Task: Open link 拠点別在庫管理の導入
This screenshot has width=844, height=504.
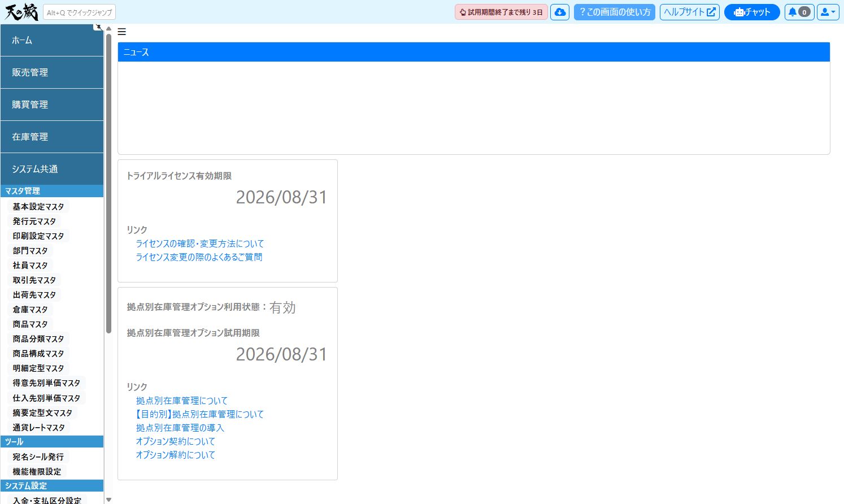Action: coord(180,428)
